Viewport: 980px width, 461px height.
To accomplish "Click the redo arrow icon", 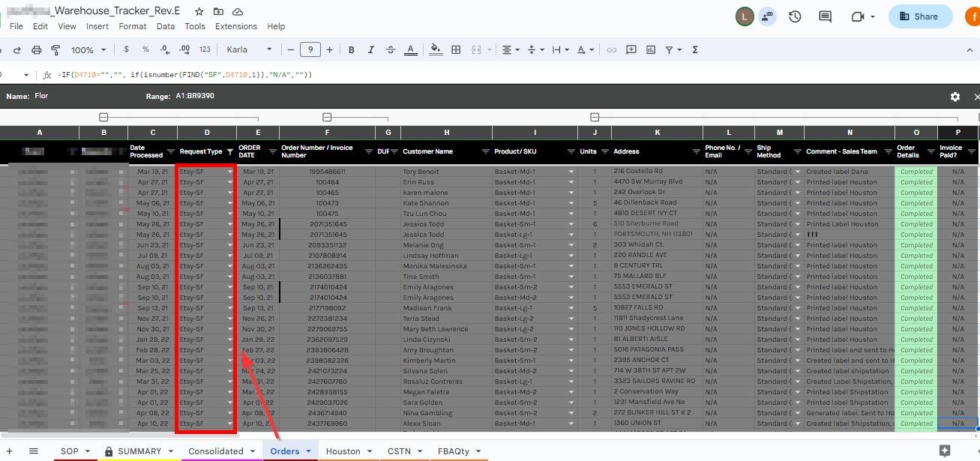I will [16, 50].
